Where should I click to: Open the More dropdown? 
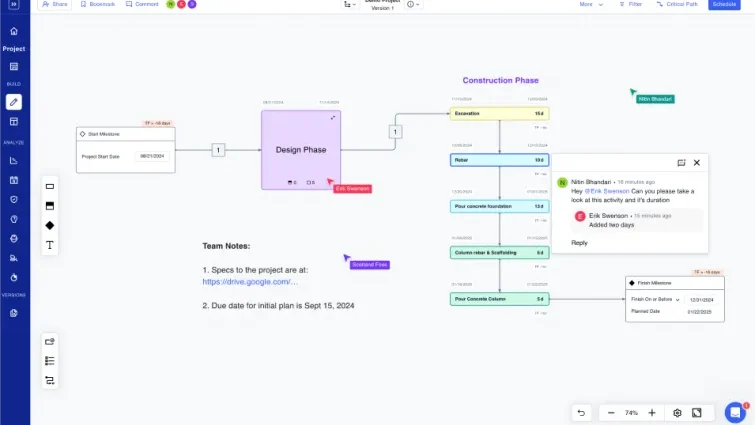(x=591, y=4)
